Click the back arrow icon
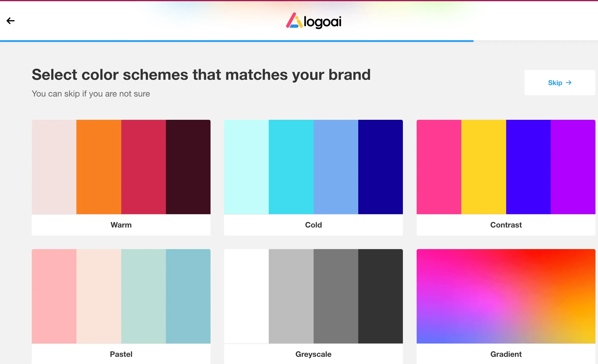The image size is (598, 364). coord(10,21)
